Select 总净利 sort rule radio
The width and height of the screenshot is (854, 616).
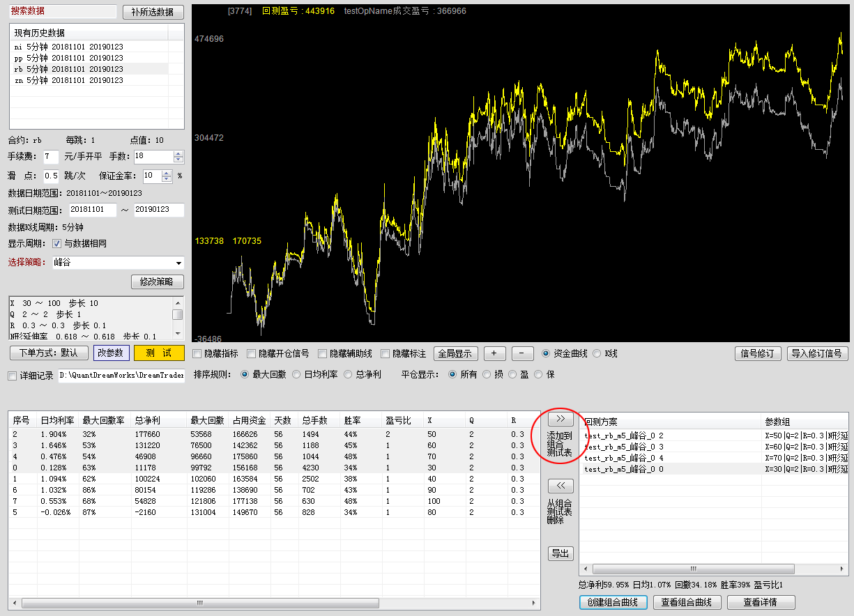(x=348, y=374)
